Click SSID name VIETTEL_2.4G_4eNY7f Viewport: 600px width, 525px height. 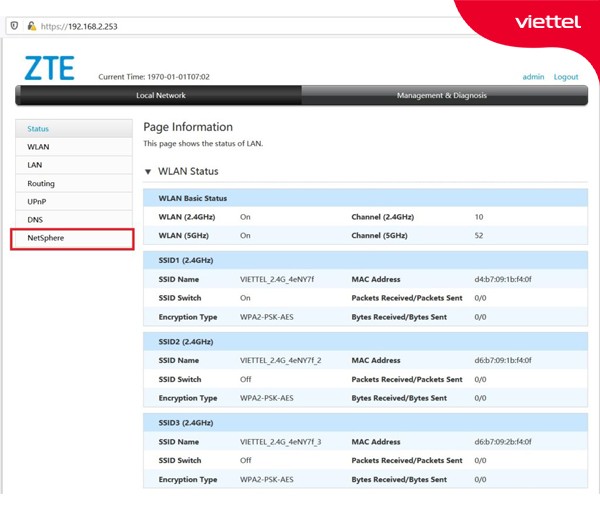[277, 279]
